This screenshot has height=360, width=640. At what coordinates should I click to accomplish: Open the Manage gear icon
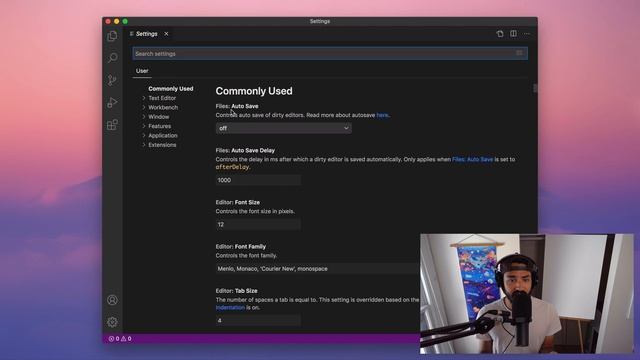[112, 322]
